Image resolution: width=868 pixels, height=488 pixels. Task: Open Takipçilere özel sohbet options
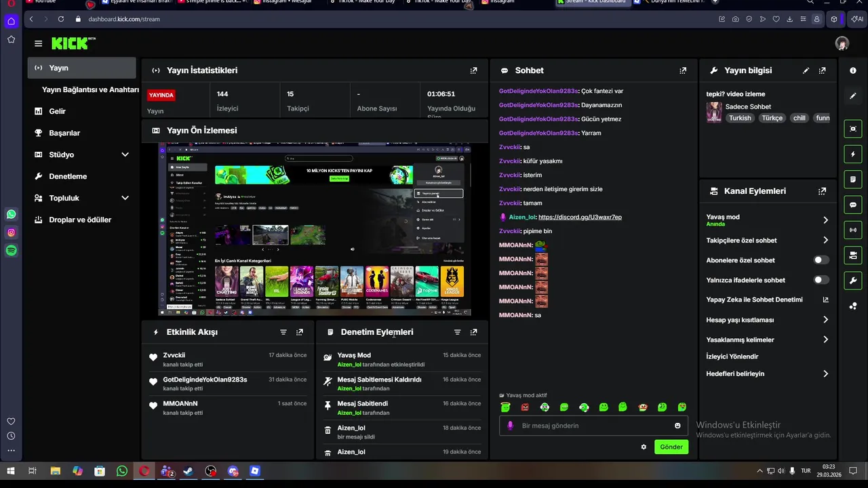point(825,240)
